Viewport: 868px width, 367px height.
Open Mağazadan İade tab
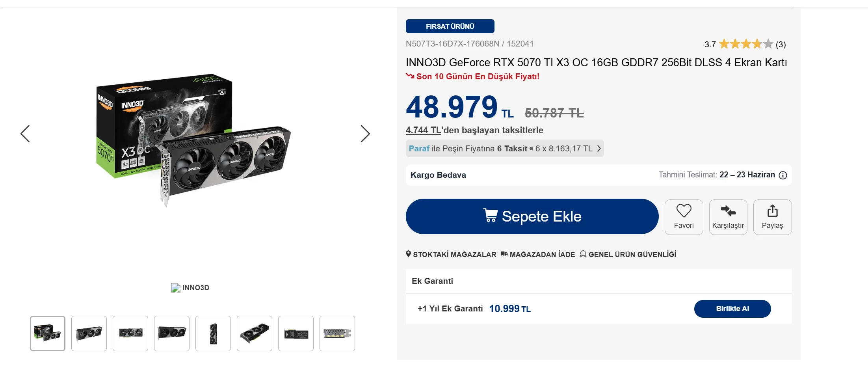(x=538, y=254)
